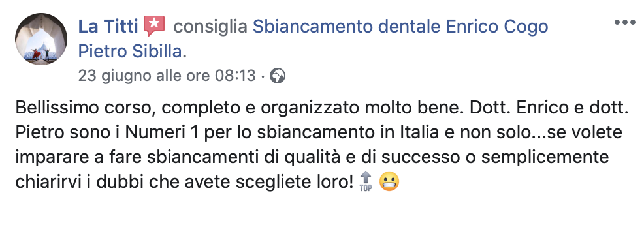The width and height of the screenshot is (644, 240).
Task: Click the TOP arrow emoji
Action: [x=366, y=181]
